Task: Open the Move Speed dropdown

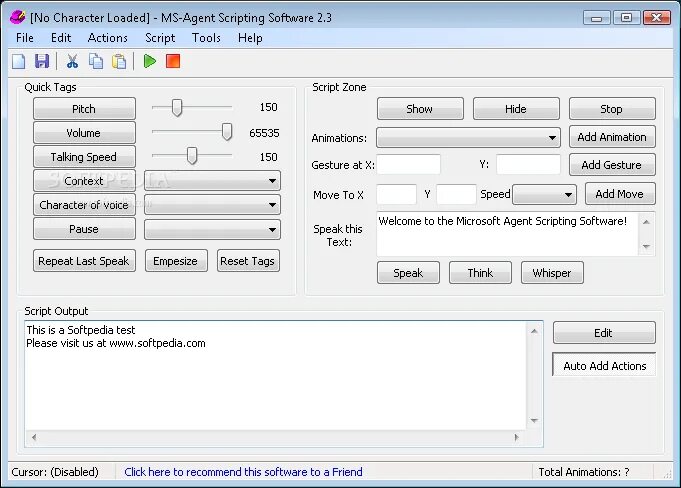Action: (545, 195)
